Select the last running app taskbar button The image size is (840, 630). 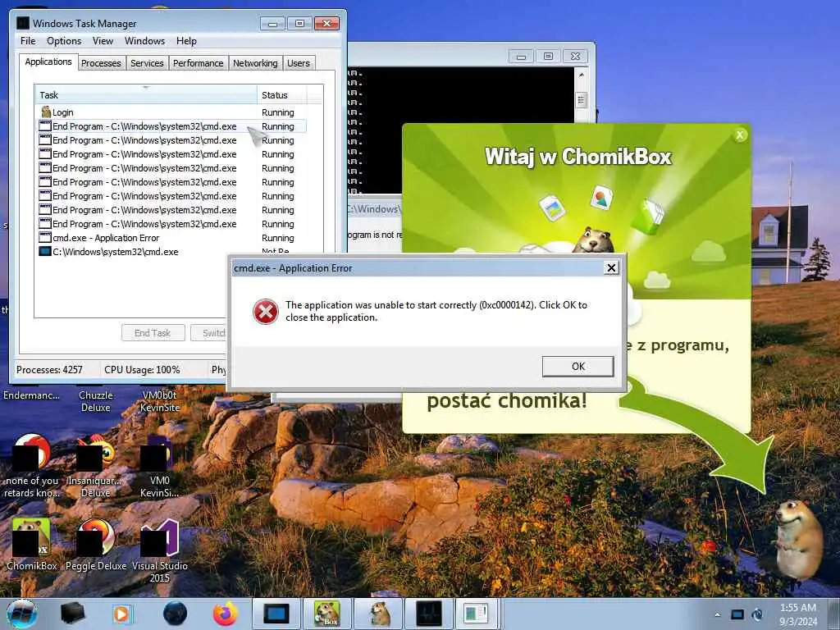click(x=477, y=614)
